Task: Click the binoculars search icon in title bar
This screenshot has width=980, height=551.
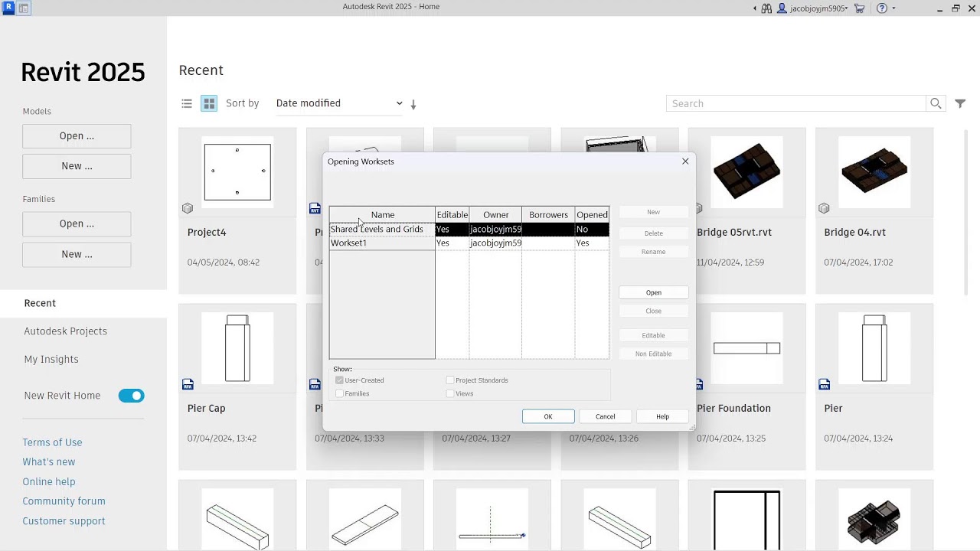Action: [766, 8]
